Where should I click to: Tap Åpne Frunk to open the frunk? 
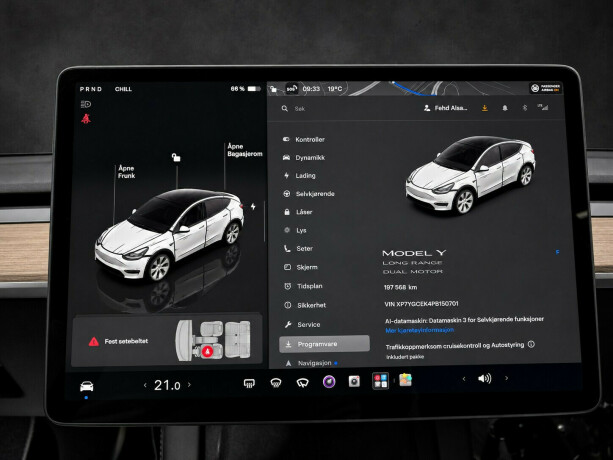[x=126, y=172]
